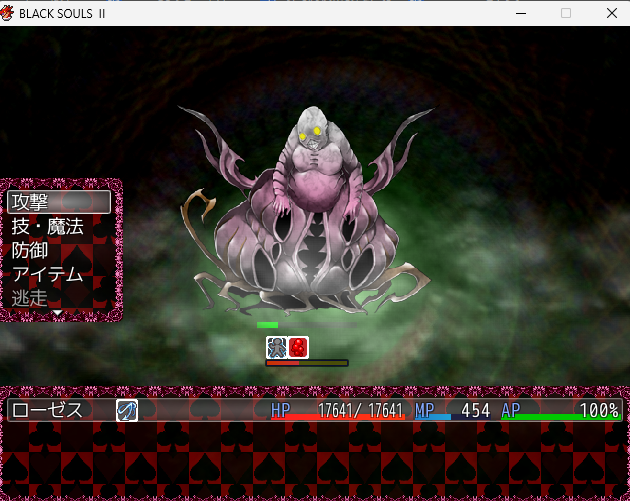The image size is (630, 501).
Task: Click the blue MP gauge showing 454
Action: point(432,416)
